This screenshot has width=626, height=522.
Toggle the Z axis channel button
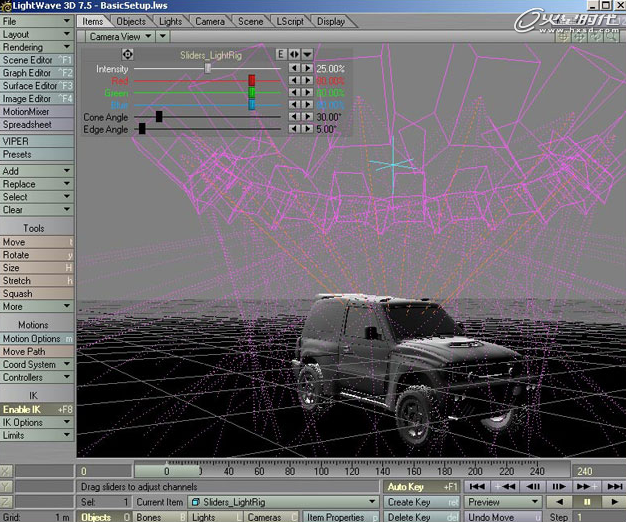[x=6, y=502]
